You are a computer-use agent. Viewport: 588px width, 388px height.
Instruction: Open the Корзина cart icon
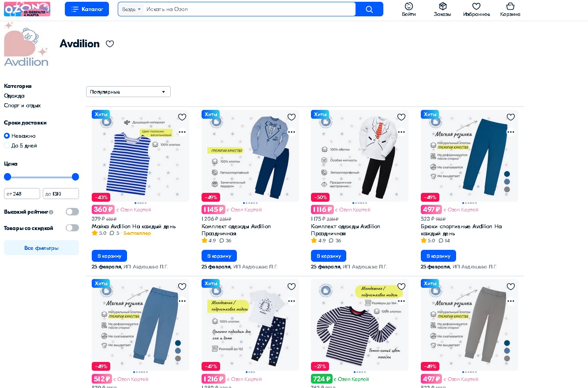tap(510, 9)
